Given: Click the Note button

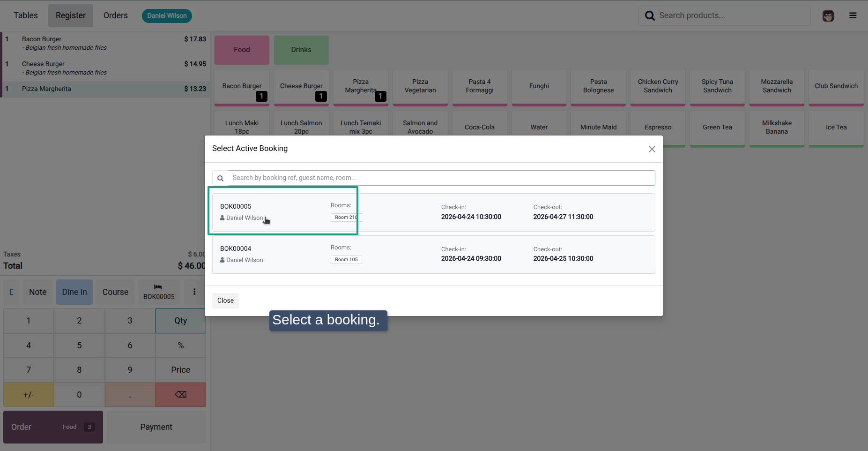Looking at the screenshot, I should pos(38,292).
